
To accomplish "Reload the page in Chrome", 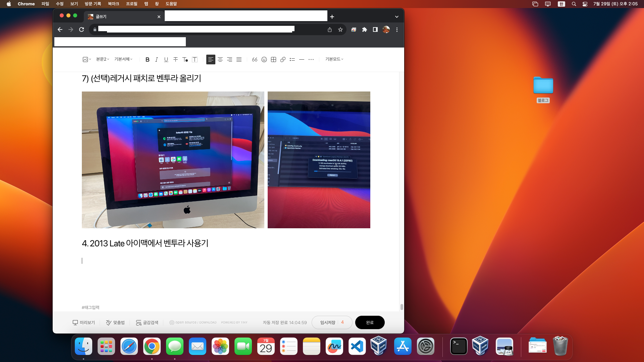I will [x=82, y=29].
